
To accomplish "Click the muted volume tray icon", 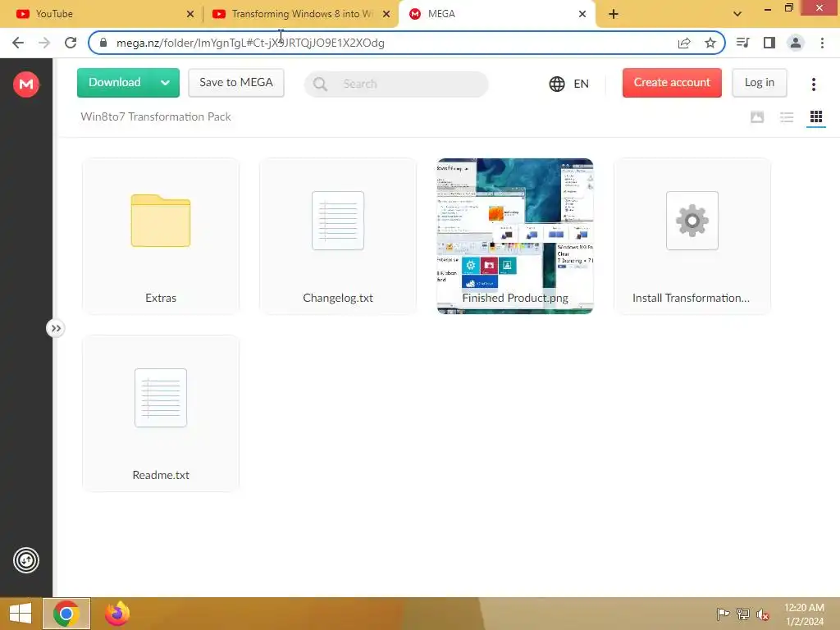I will 763,614.
